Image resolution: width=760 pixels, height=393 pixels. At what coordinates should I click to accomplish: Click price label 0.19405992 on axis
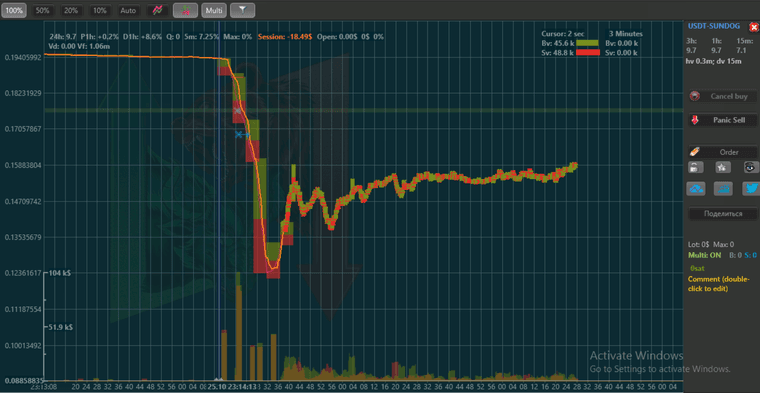tap(22, 57)
